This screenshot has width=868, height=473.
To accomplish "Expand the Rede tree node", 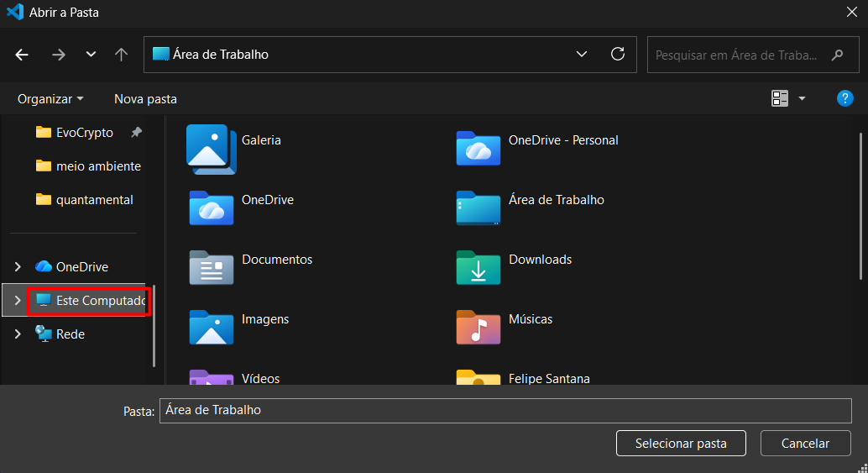I will coord(18,334).
